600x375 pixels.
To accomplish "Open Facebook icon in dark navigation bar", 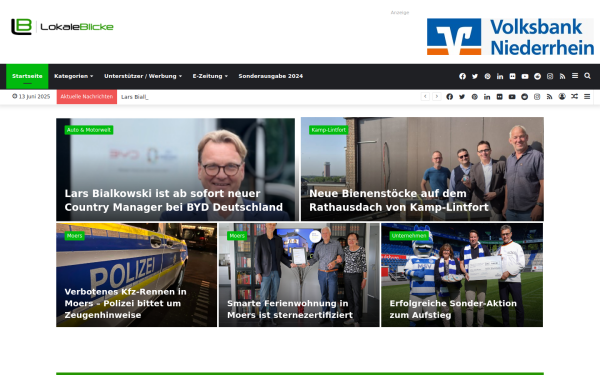I will click(x=462, y=76).
